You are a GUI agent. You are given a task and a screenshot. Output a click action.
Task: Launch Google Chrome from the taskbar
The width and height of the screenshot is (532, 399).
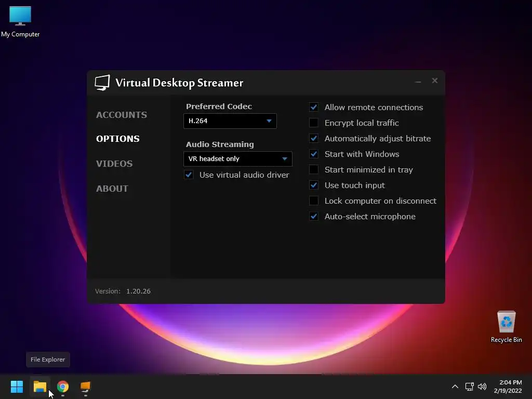pyautogui.click(x=63, y=387)
